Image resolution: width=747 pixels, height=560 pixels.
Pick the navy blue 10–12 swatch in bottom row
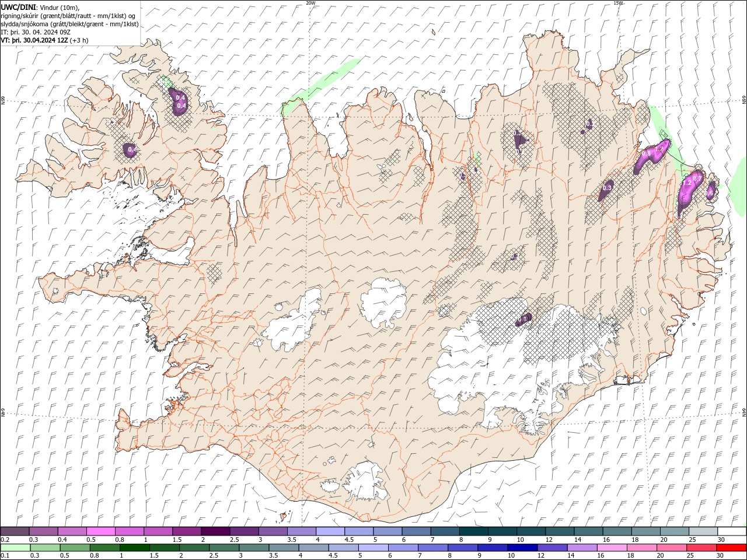pos(522,548)
